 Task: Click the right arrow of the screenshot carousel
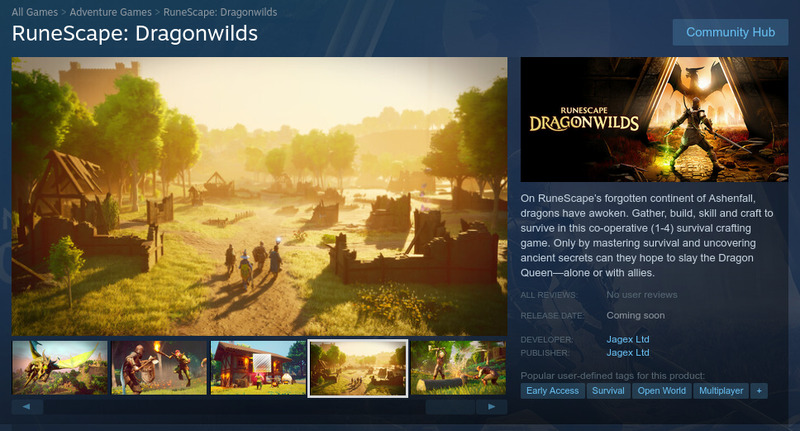491,407
